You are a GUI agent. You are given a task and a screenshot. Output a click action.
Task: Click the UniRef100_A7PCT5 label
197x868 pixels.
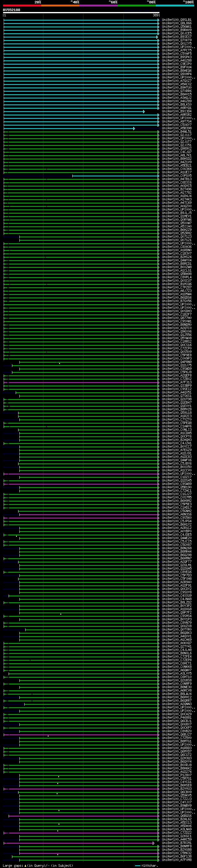[177, 50]
